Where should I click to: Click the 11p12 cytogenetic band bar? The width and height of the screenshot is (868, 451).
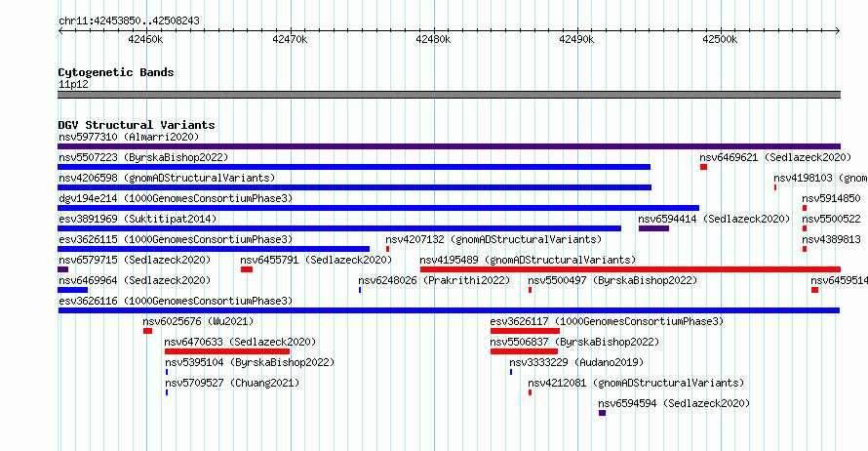point(449,95)
